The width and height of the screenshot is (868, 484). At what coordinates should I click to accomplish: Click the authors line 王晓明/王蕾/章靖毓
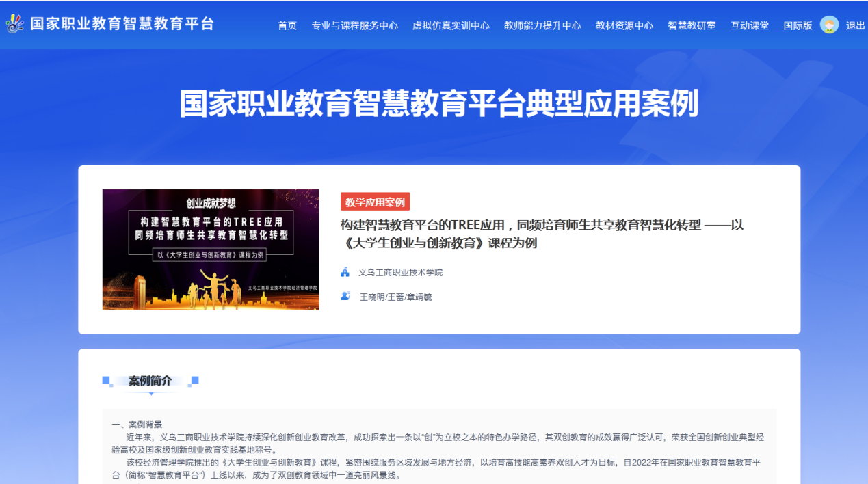tap(396, 297)
